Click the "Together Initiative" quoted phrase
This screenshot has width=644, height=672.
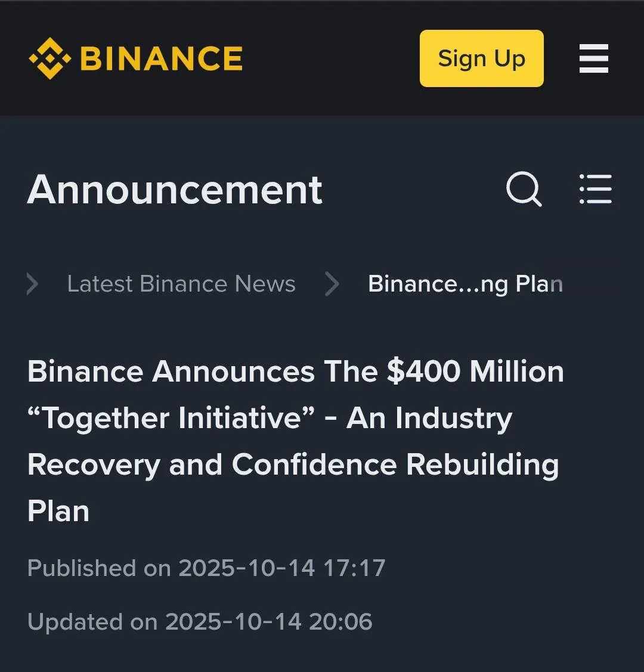(x=174, y=418)
